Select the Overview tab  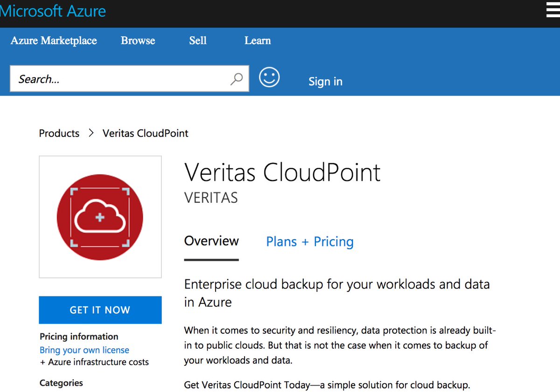pos(211,241)
